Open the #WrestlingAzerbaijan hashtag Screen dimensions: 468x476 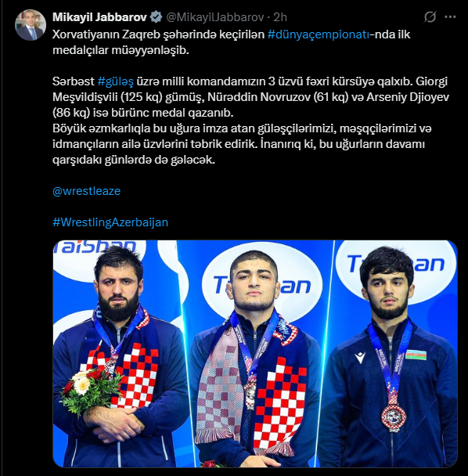point(110,222)
